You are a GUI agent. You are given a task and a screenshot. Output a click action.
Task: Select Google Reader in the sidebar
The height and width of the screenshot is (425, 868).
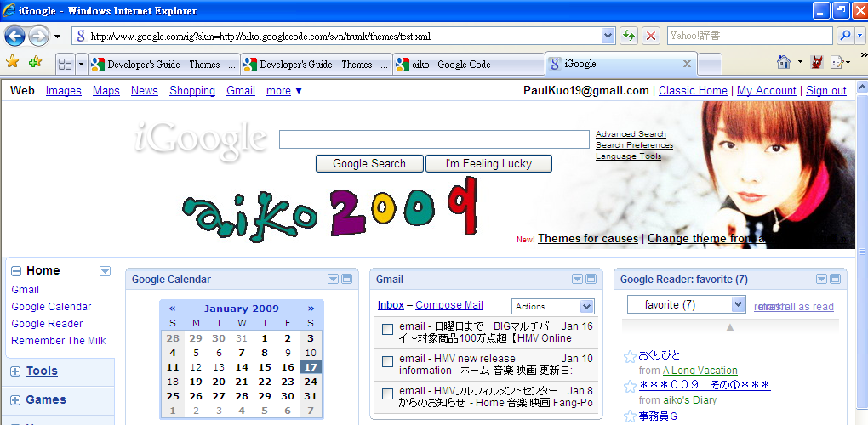tap(47, 323)
